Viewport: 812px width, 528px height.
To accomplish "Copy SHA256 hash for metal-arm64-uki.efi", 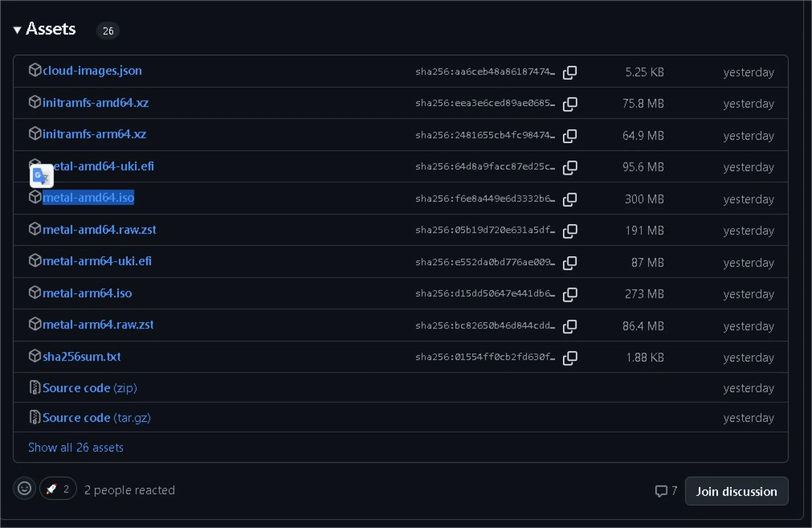I will point(570,263).
